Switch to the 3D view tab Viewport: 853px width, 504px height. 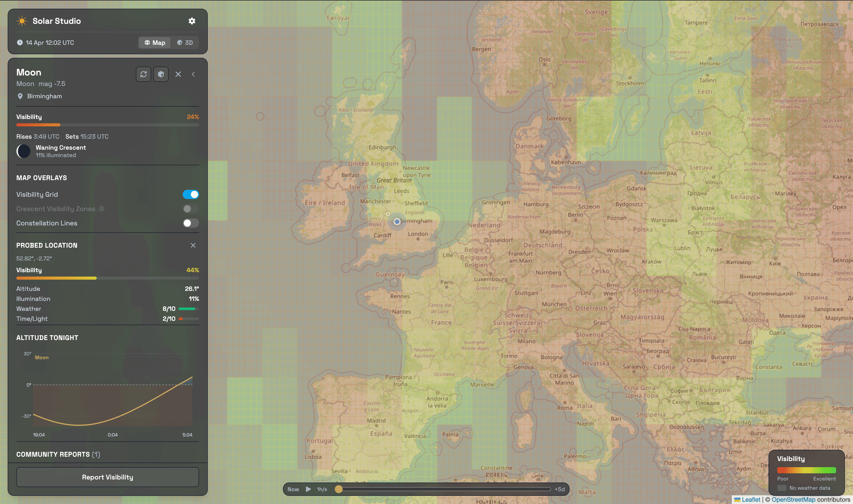tap(185, 42)
